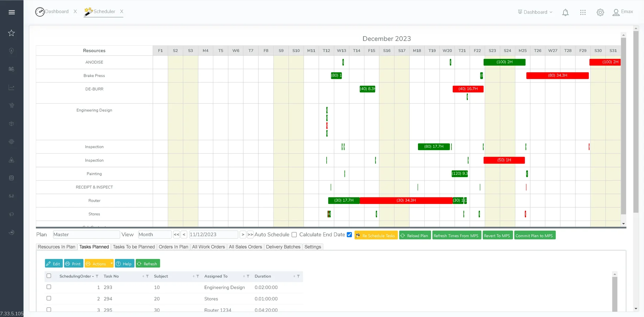Image resolution: width=644 pixels, height=317 pixels.
Task: Click Refresh Times From MPS
Action: [457, 235]
